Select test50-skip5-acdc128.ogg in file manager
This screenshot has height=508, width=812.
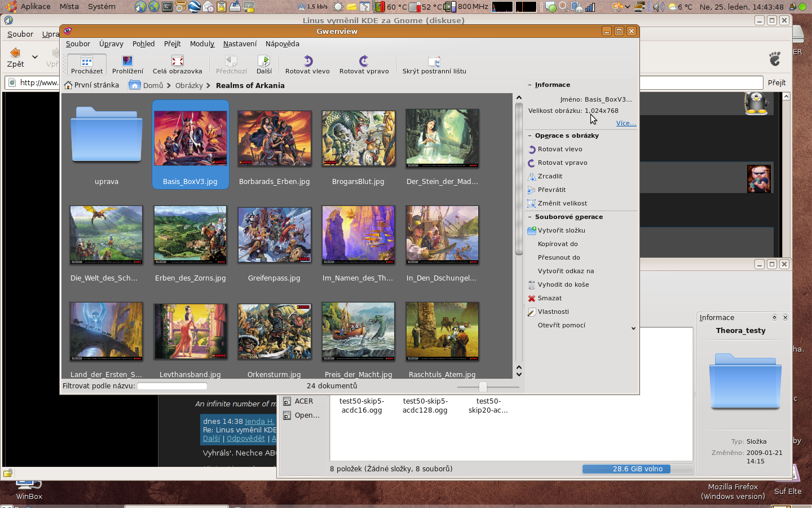[x=425, y=406]
